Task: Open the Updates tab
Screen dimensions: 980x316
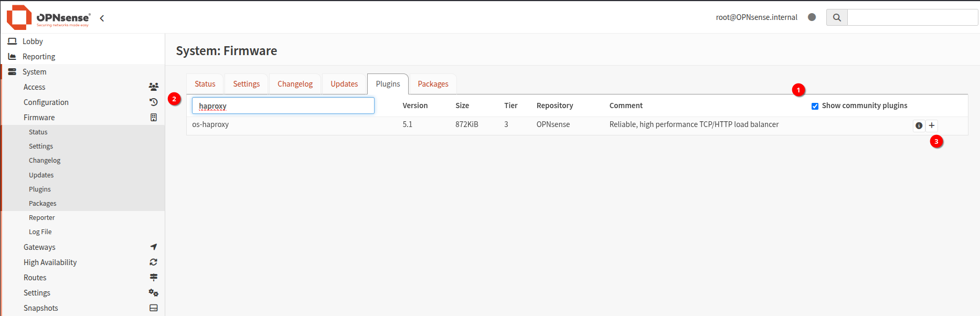Action: coord(344,84)
